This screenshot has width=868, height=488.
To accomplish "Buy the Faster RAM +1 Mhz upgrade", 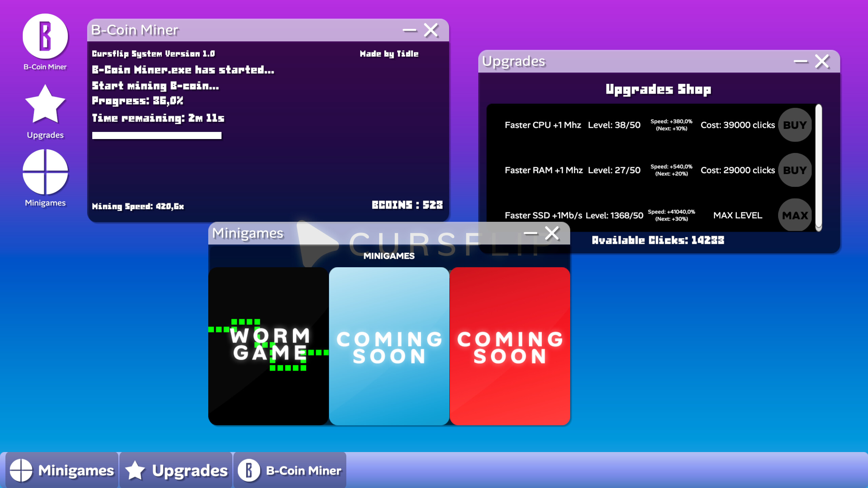I will tap(795, 170).
